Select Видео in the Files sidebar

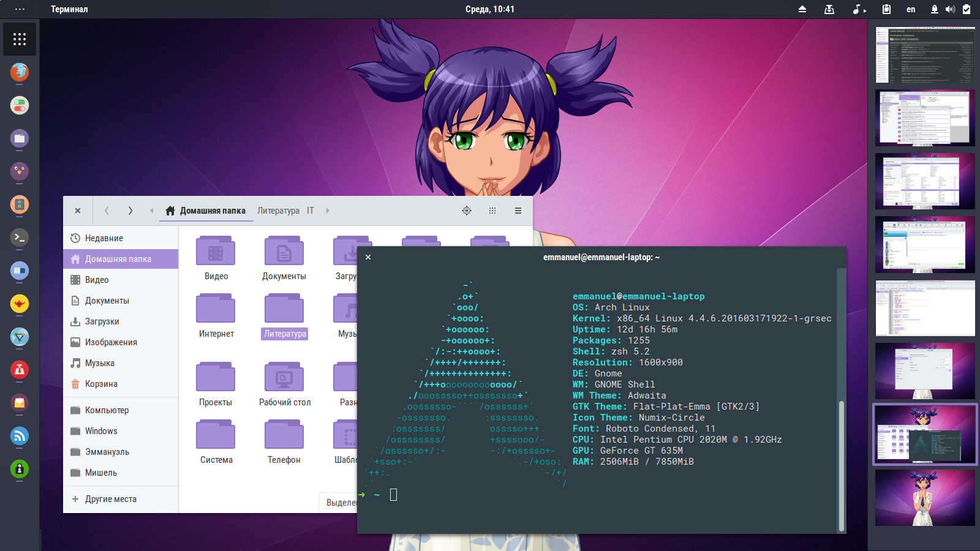pyautogui.click(x=121, y=280)
